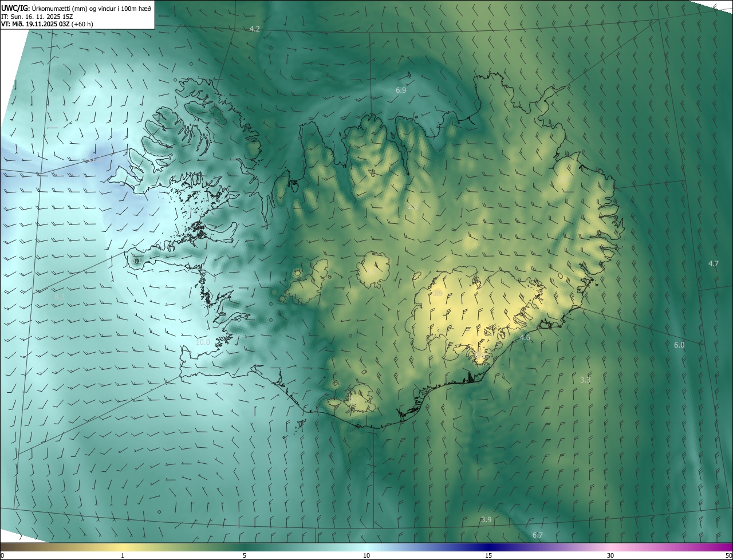Click the 10 tick label on the colour scale
The height and width of the screenshot is (560, 733).
pyautogui.click(x=366, y=555)
